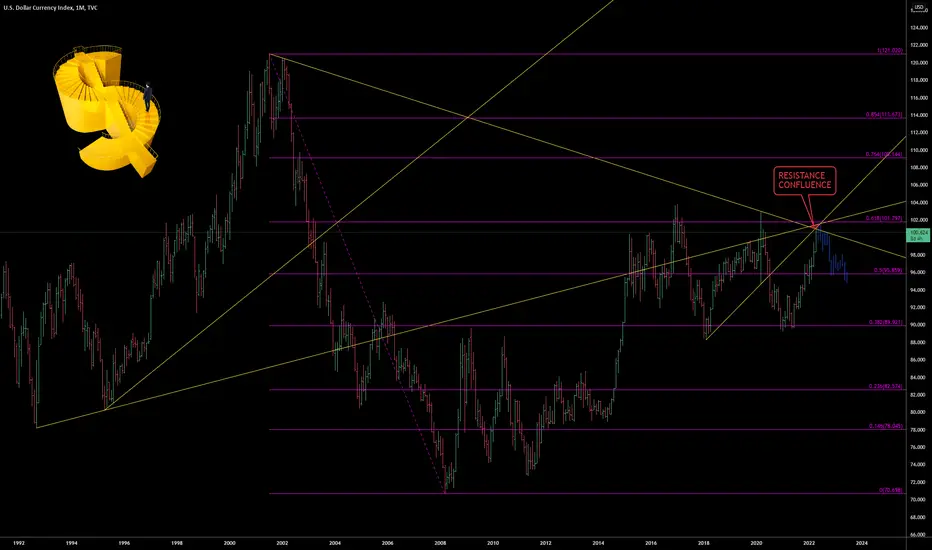Click the golden dollar staircase image
The height and width of the screenshot is (550, 932).
(x=106, y=111)
